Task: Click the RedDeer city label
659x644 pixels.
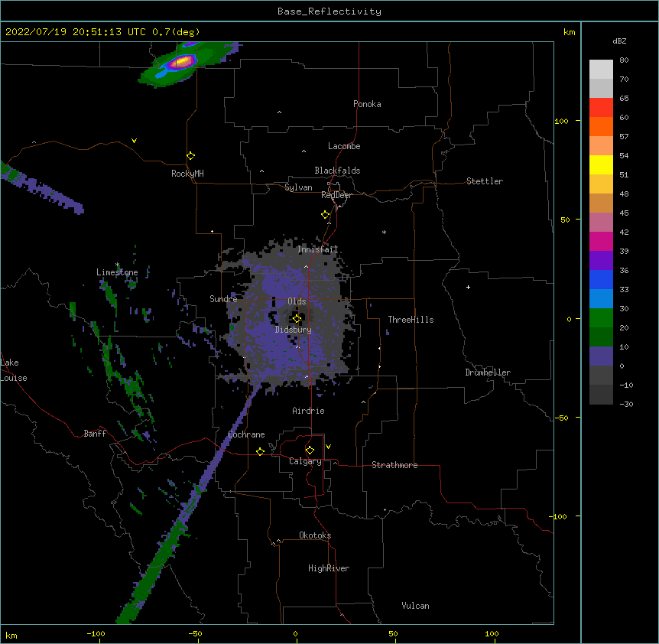Action: (336, 195)
